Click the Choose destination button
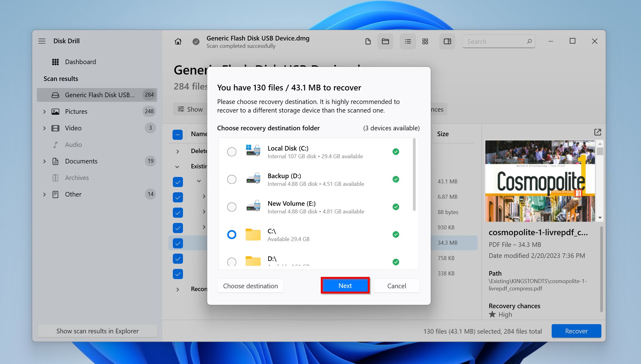Image resolution: width=641 pixels, height=364 pixels. pos(250,286)
